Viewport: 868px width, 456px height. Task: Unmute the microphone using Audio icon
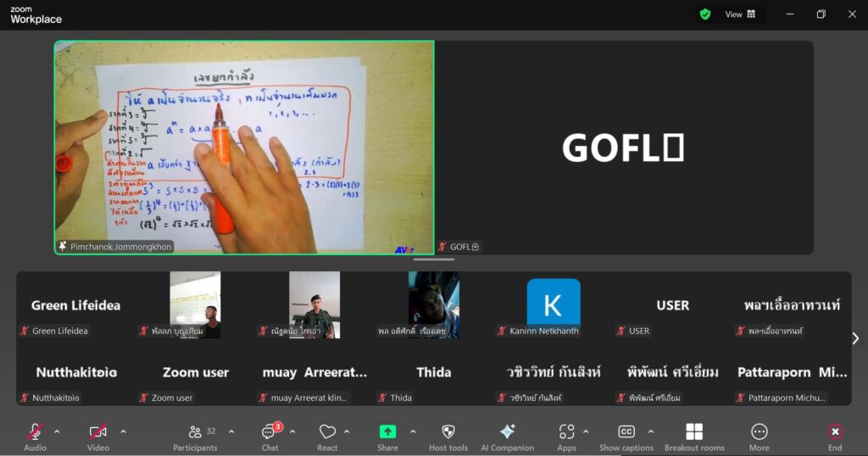(35, 431)
